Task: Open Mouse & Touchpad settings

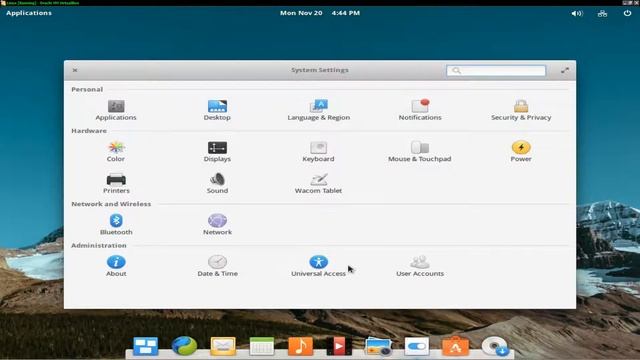Action: point(420,152)
